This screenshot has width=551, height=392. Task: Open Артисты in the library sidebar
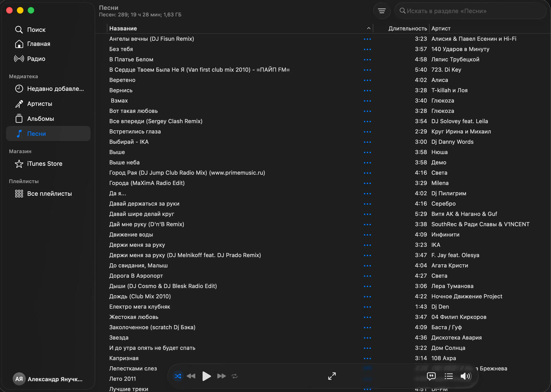(39, 104)
